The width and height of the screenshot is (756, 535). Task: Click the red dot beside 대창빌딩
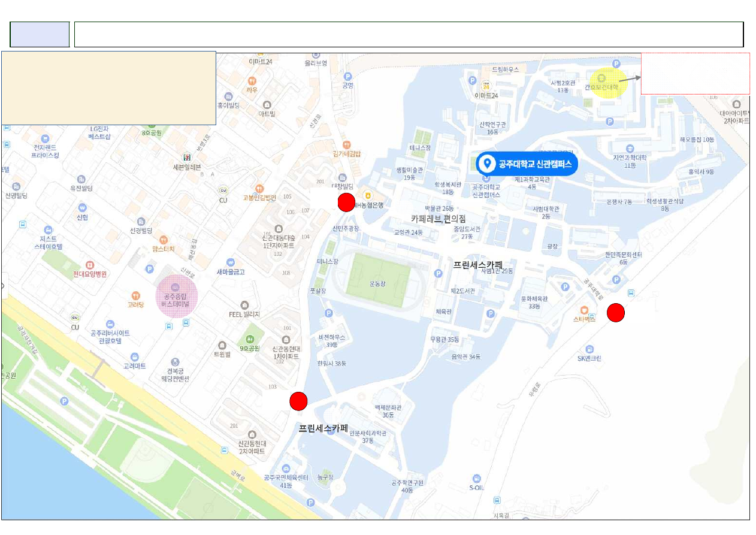[346, 202]
